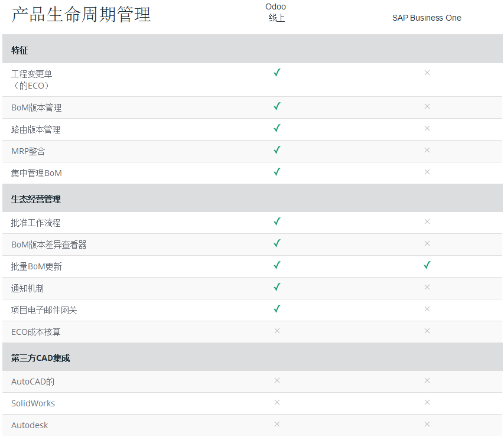
Task: Click Odoo cross for ECO成本核算
Action: click(277, 331)
